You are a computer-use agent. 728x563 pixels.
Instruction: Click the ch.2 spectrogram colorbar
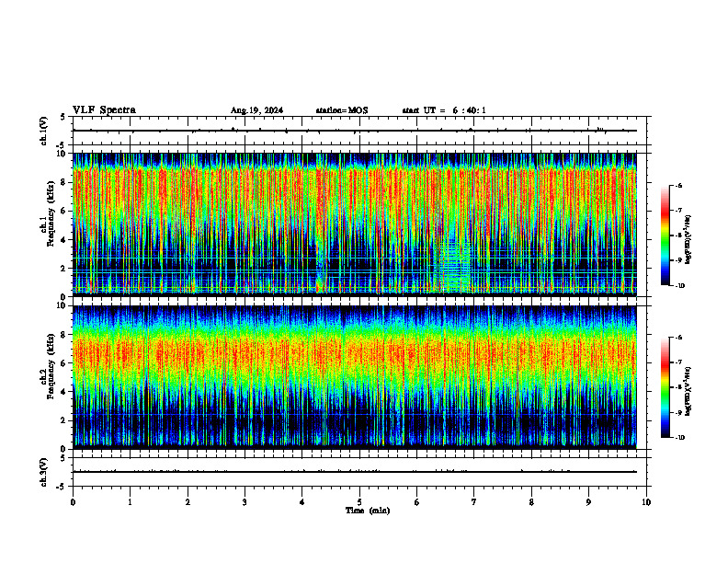[665, 387]
